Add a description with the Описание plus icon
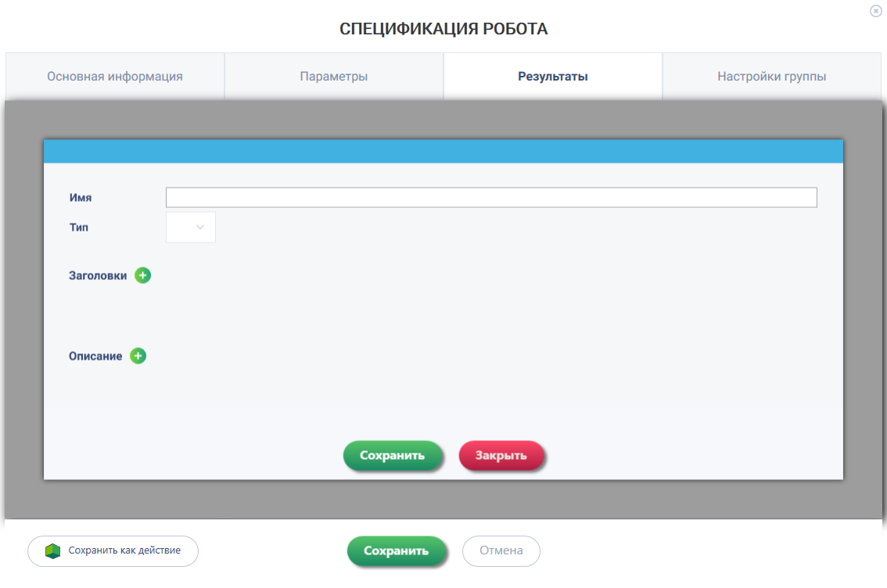 tap(138, 356)
